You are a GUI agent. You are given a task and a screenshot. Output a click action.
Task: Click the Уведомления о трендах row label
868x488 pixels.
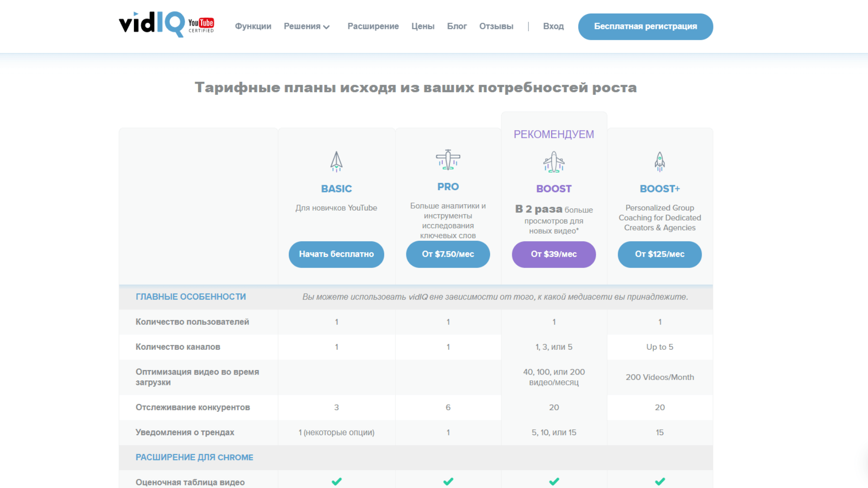184,432
